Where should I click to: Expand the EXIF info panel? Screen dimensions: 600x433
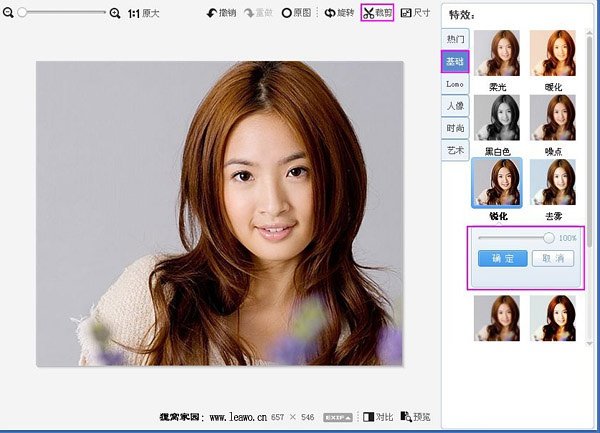[337, 416]
